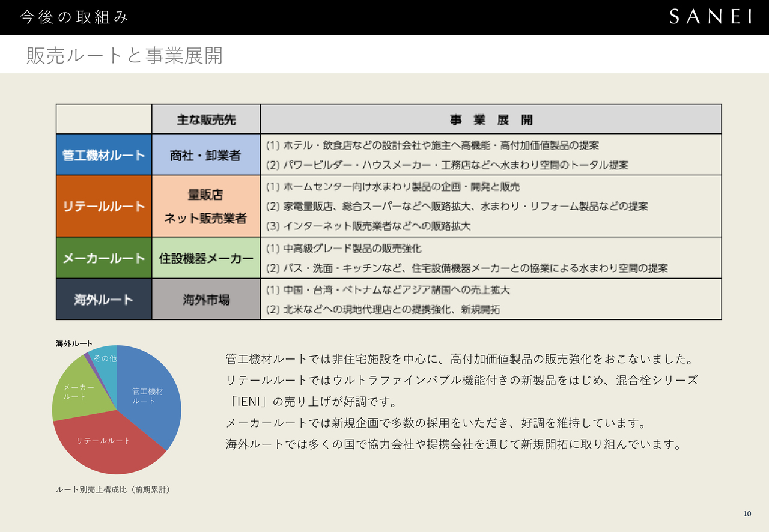Click the SANEI logo in the header

point(710,17)
